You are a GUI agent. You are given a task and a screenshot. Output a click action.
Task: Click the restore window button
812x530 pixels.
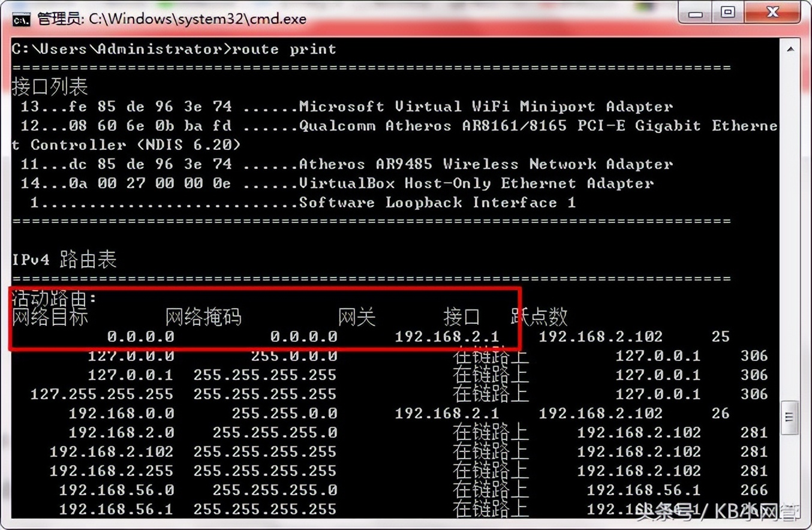pos(727,13)
